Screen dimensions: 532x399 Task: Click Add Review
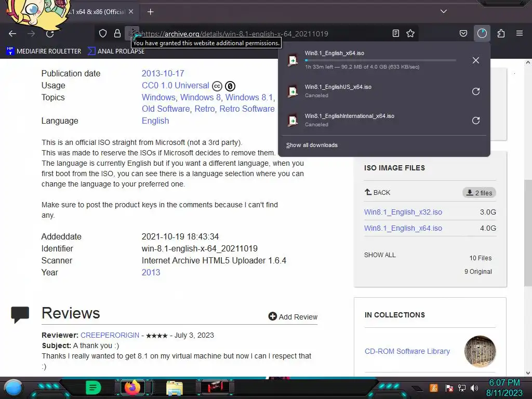click(x=293, y=316)
